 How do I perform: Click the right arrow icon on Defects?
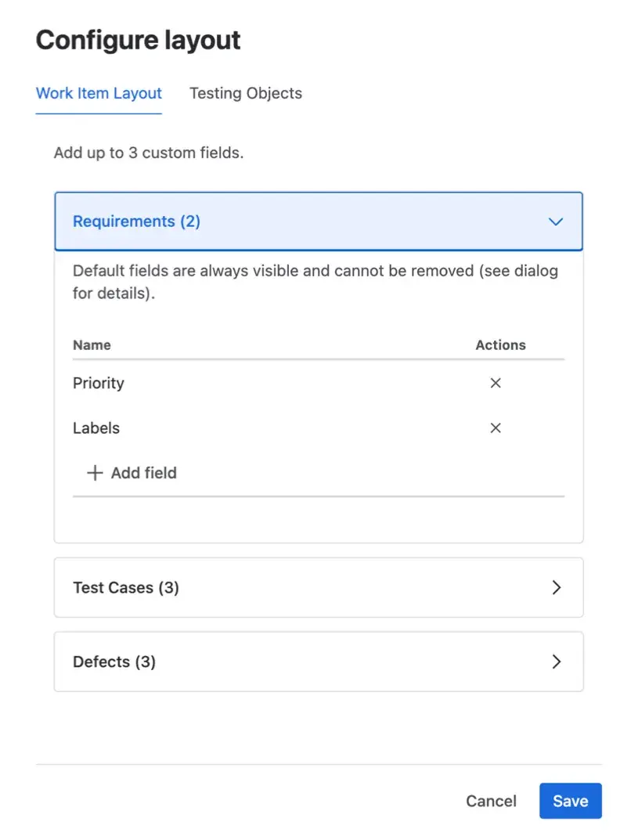point(557,662)
